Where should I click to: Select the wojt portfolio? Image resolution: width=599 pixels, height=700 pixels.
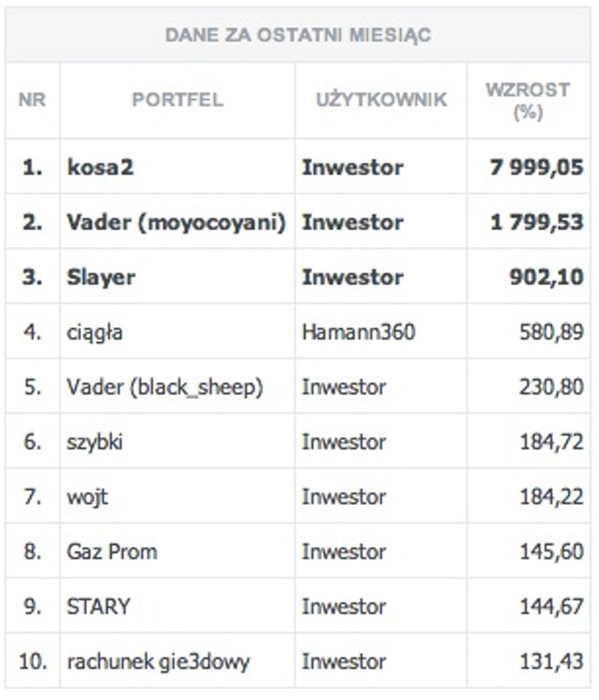point(87,497)
